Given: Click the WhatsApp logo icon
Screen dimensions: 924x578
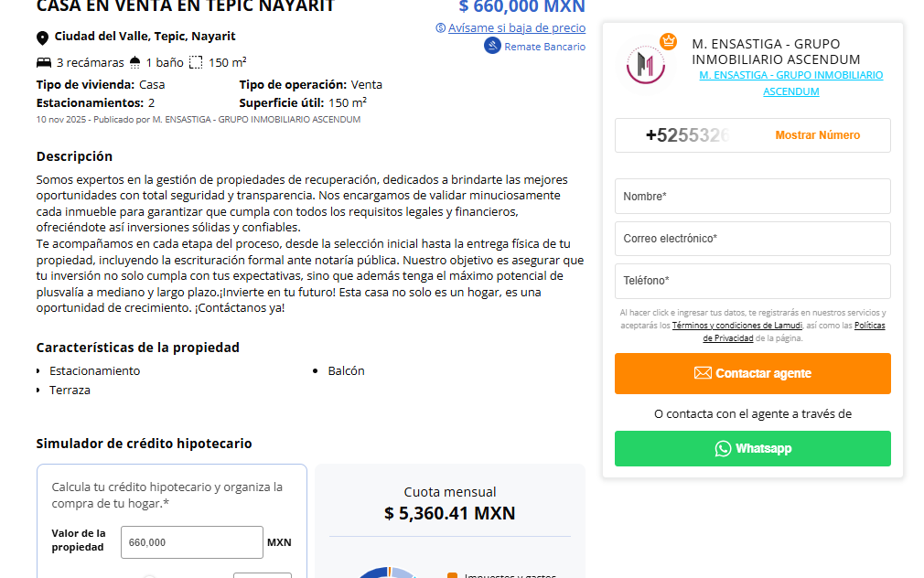Looking at the screenshot, I should coord(724,449).
